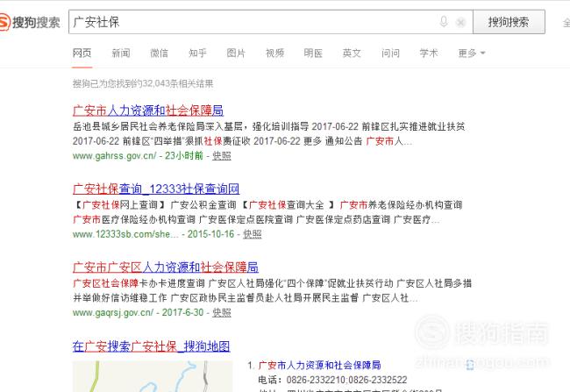The width and height of the screenshot is (570, 392).
Task: Click the www.gaqrsj.gov.cn/ URL text
Action: (x=113, y=313)
